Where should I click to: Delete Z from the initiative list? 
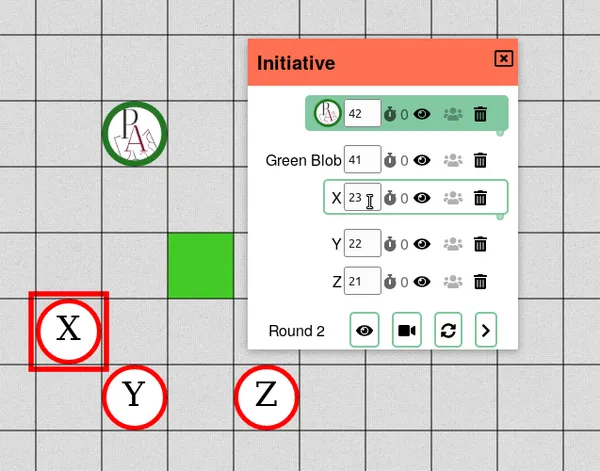pyautogui.click(x=480, y=282)
